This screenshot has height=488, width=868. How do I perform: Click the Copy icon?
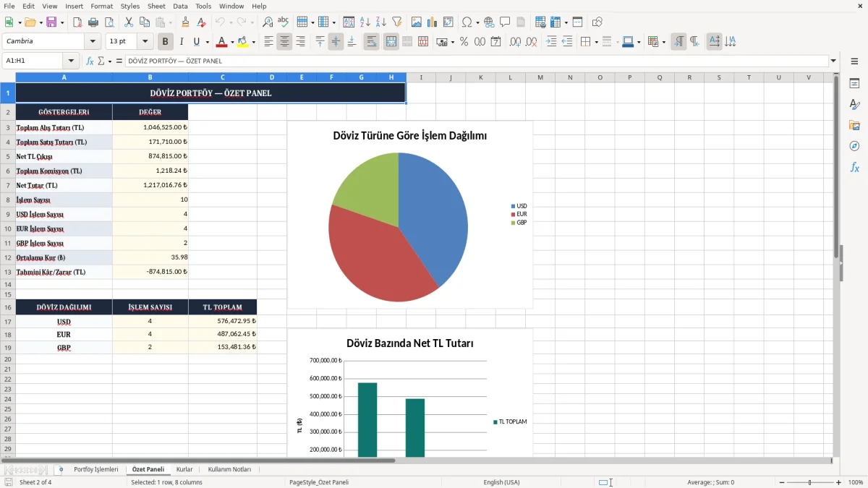145,22
